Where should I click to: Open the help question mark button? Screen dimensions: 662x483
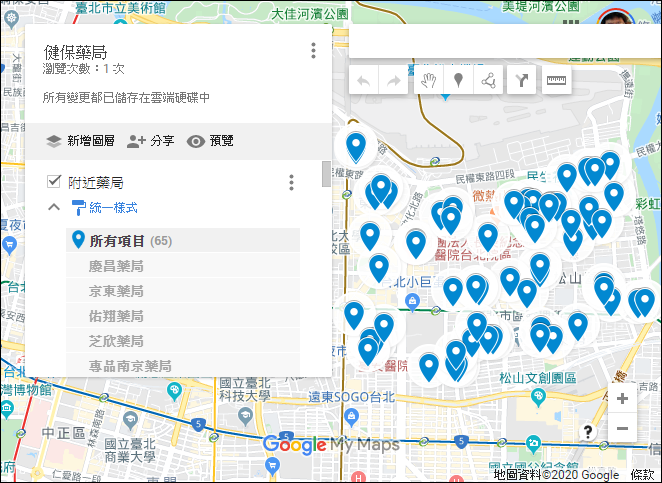(x=587, y=432)
